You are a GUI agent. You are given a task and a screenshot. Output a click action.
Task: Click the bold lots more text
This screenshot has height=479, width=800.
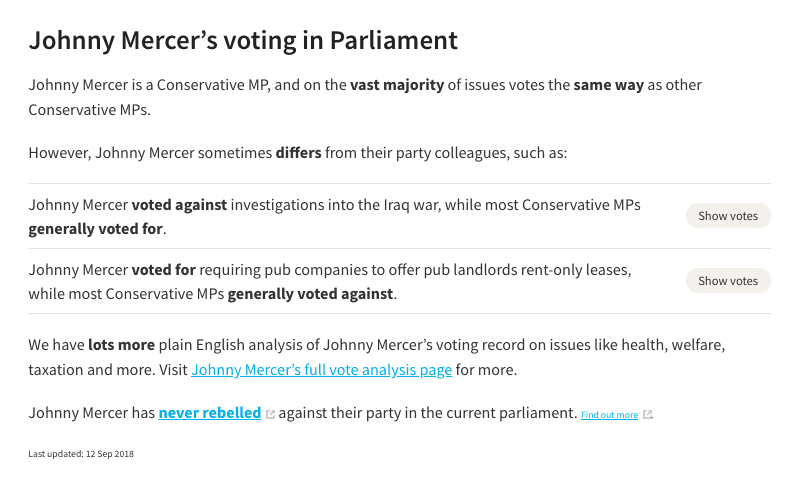pos(121,345)
